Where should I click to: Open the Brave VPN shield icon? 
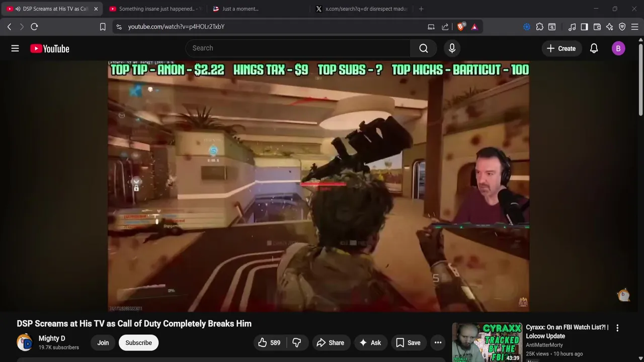pyautogui.click(x=622, y=27)
